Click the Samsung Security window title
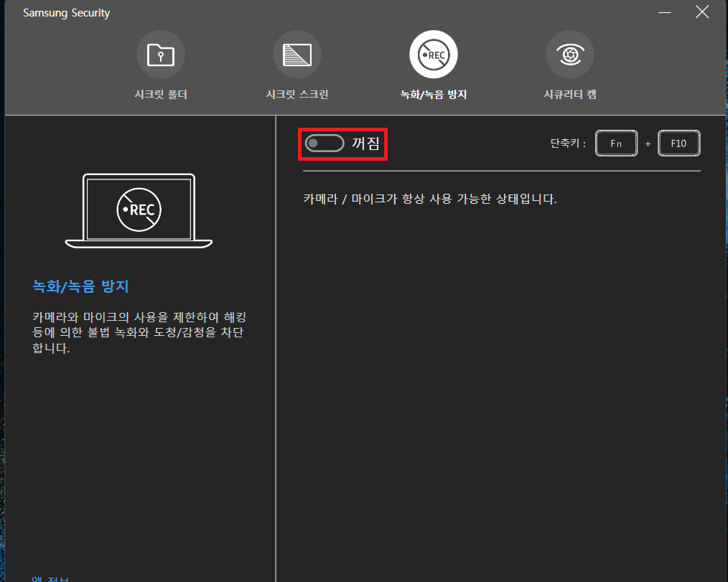 coord(66,13)
